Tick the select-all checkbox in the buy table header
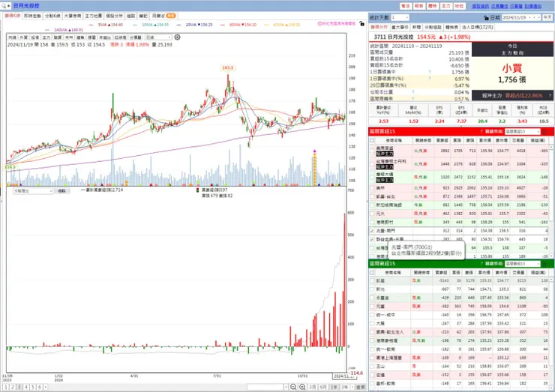The image size is (555, 392). click(x=372, y=140)
